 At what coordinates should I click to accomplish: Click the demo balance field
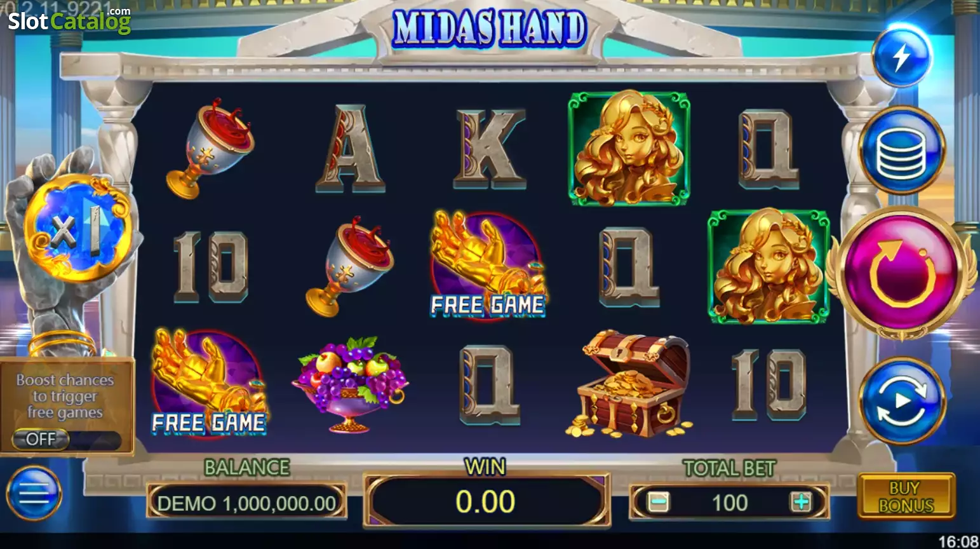[x=246, y=503]
